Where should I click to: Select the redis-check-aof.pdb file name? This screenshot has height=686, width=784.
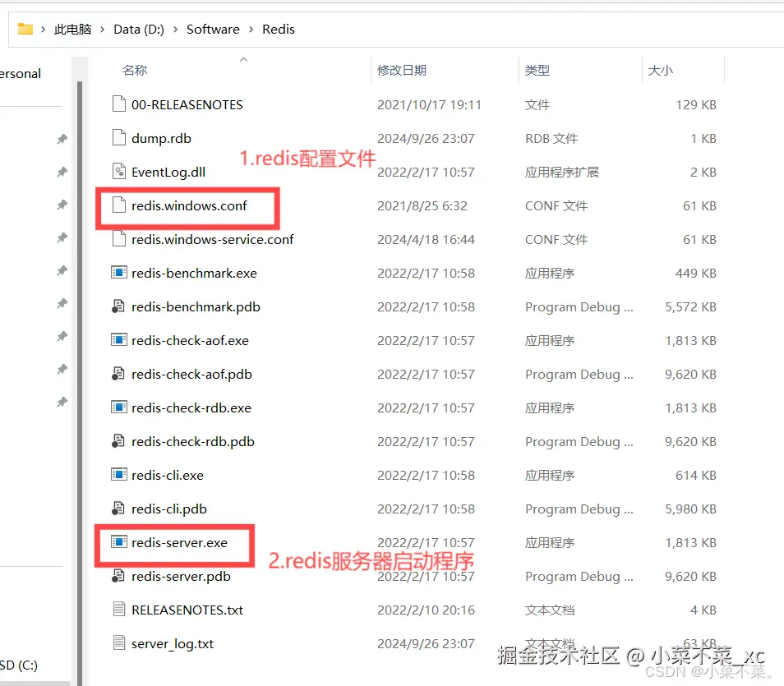(x=191, y=374)
